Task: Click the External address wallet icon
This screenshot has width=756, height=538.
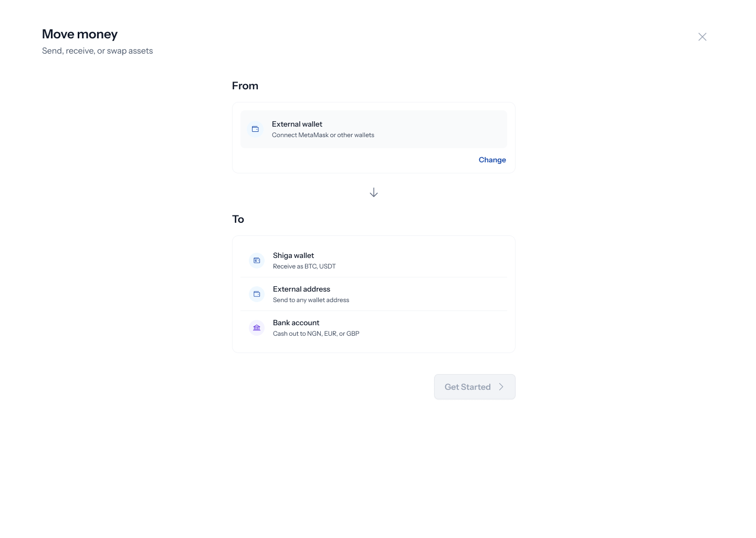Action: (x=257, y=294)
